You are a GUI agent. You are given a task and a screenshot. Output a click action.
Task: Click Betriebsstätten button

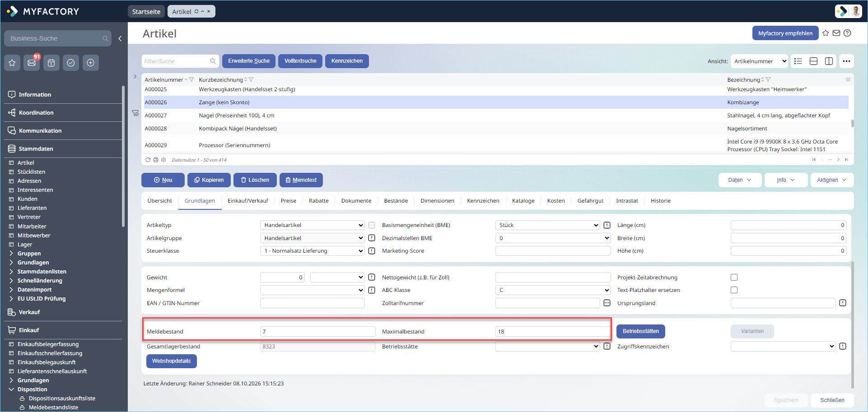click(x=640, y=331)
